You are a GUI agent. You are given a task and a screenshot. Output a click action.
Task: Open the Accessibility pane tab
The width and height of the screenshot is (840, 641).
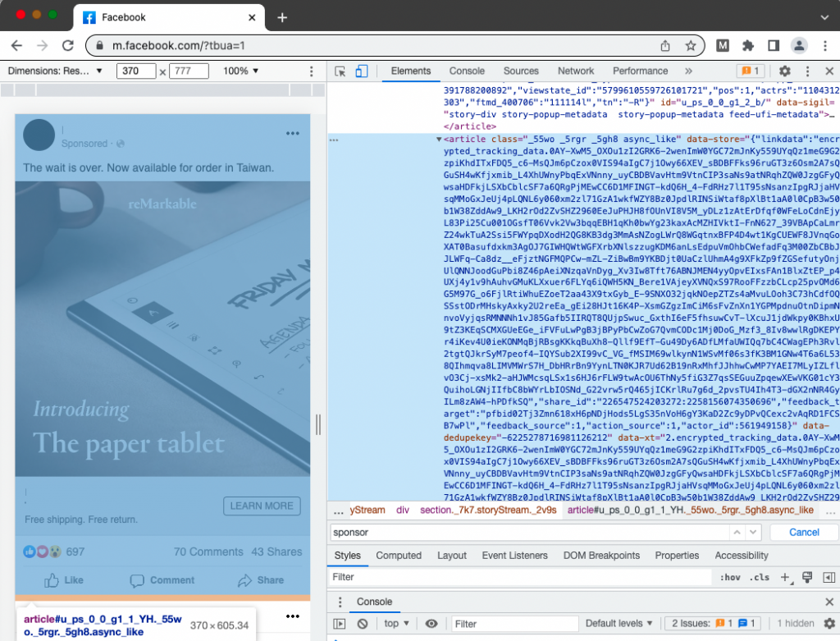[x=742, y=556]
